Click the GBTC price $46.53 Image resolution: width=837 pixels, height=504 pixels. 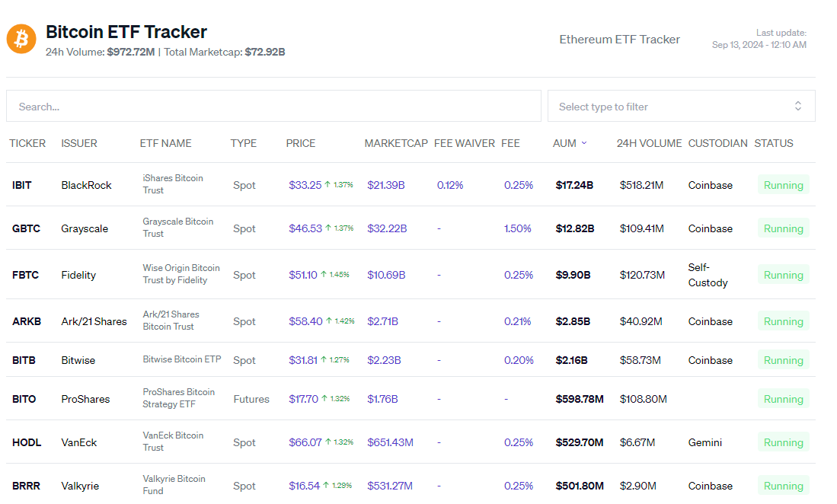(x=305, y=228)
